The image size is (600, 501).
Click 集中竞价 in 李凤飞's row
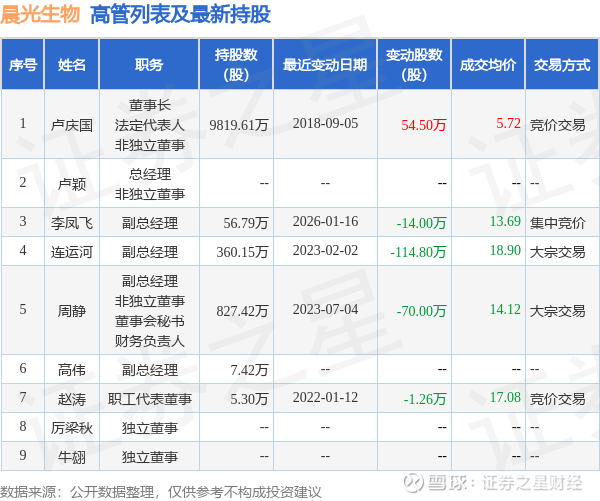pyautogui.click(x=558, y=223)
